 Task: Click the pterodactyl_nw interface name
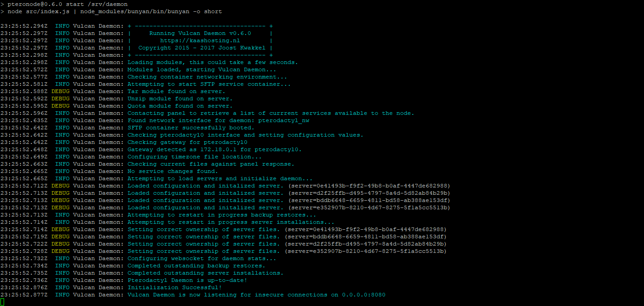[283, 120]
